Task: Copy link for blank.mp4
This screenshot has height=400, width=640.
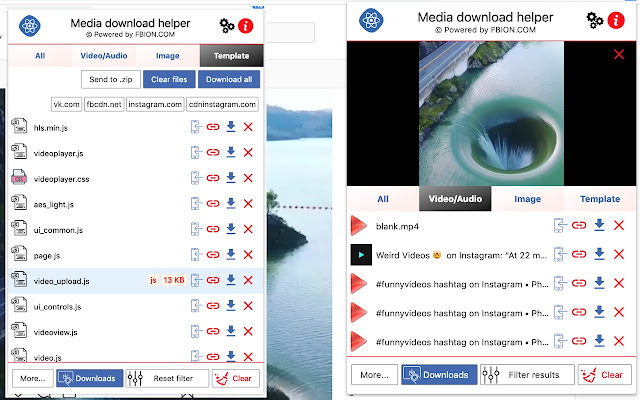Action: (579, 225)
